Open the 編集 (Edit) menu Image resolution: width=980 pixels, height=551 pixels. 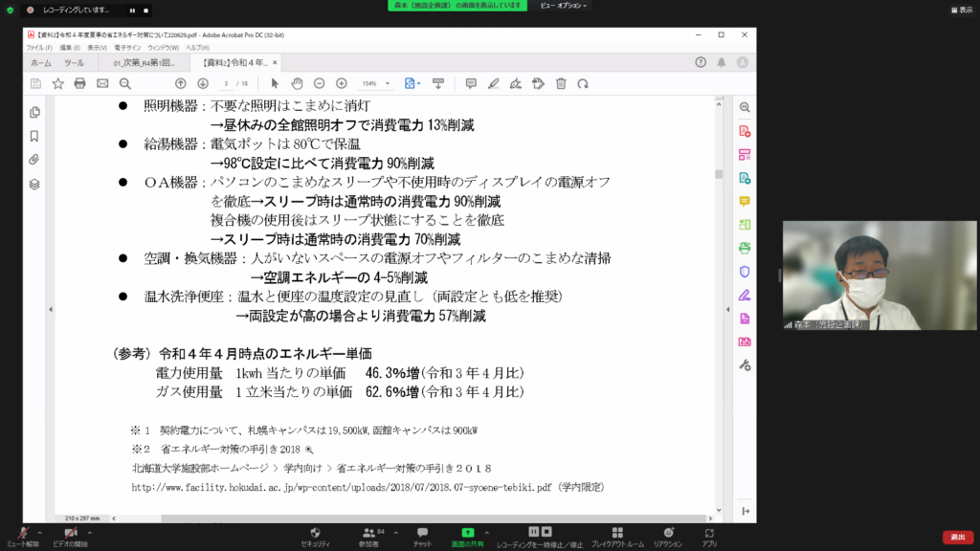click(x=69, y=47)
